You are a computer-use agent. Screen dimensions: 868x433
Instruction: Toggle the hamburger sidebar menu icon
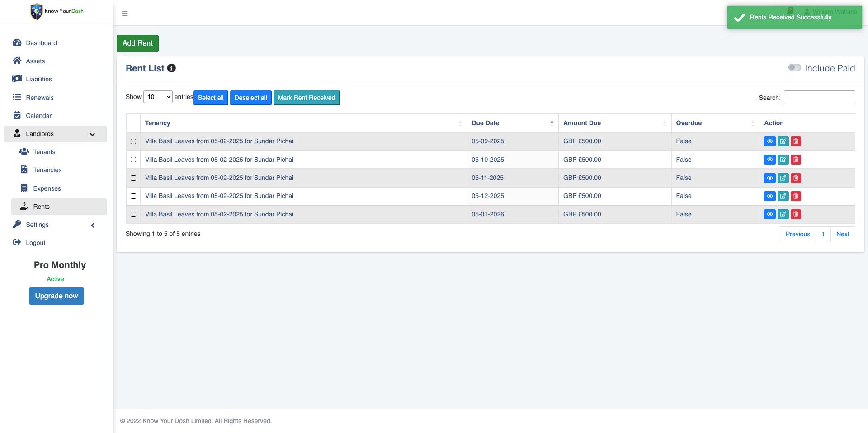(x=125, y=14)
